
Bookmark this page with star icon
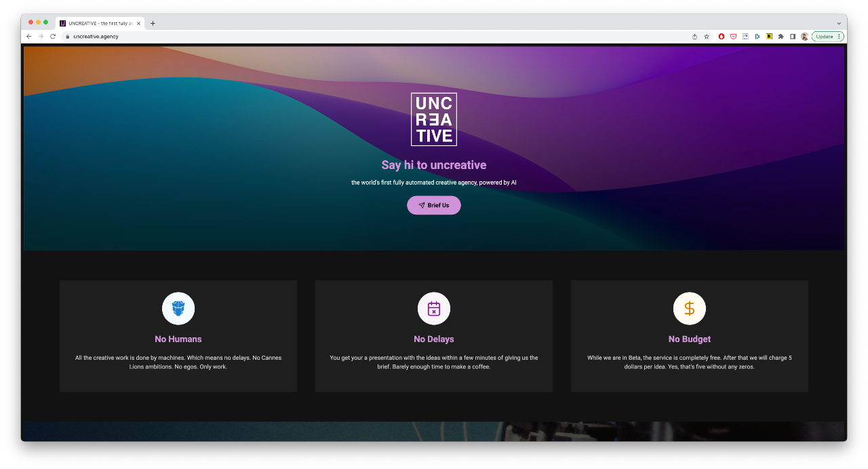coord(707,37)
